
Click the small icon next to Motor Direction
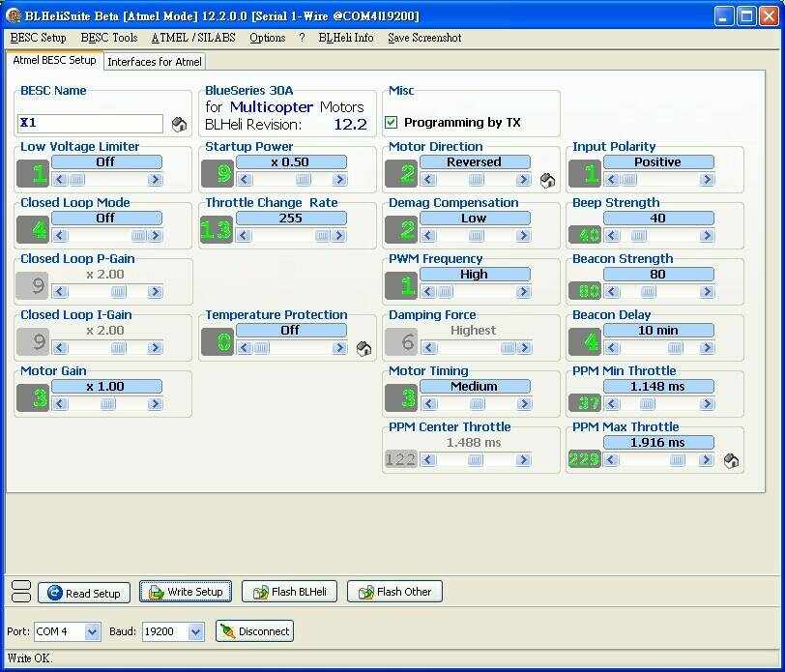(547, 180)
